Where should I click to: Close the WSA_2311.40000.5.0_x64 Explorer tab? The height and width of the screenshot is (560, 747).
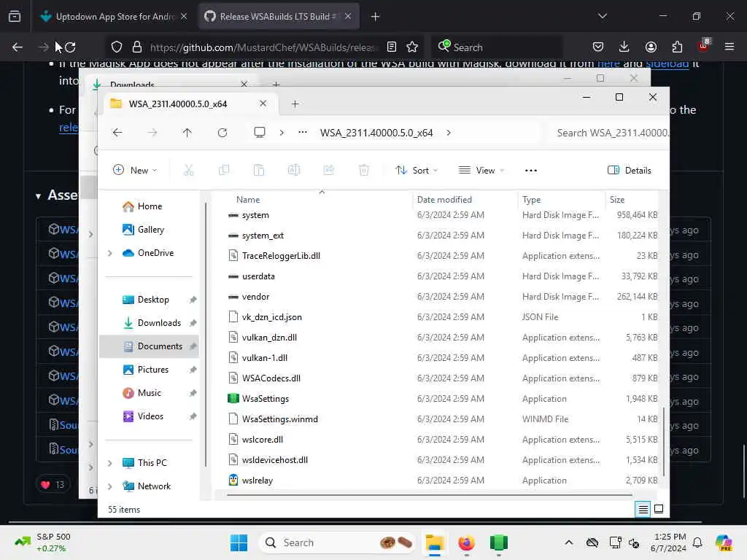(263, 104)
